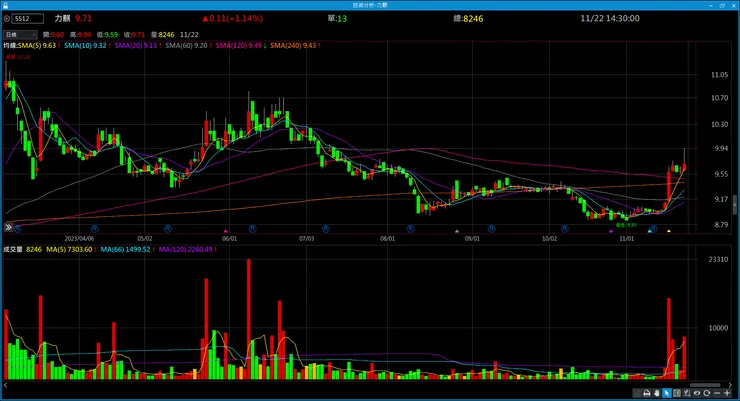Click the 2023/04/06 date axis label
Viewport: 740px width, 401px height.
79,239
